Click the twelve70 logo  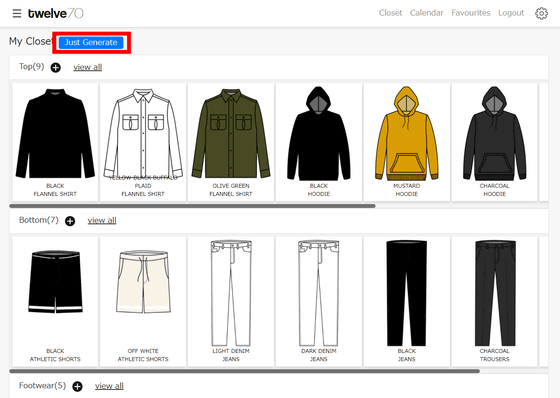pyautogui.click(x=56, y=14)
